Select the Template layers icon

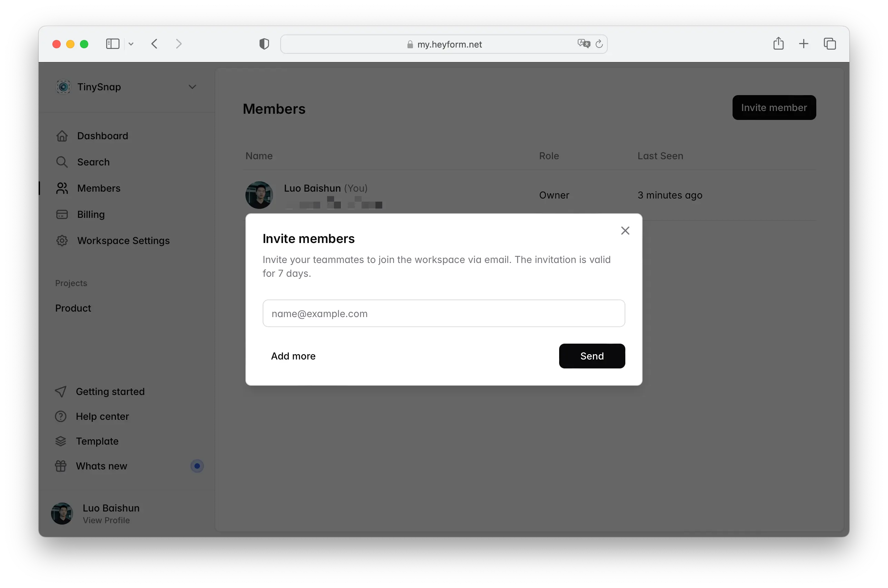pyautogui.click(x=61, y=441)
